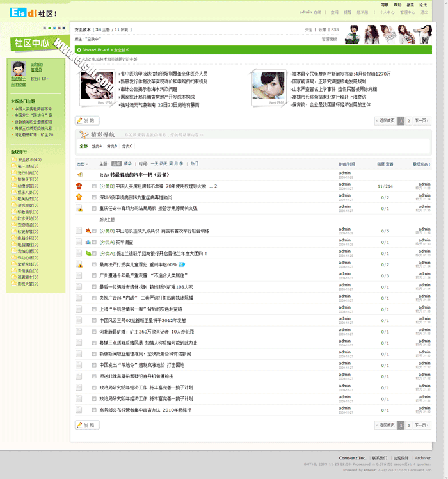Image resolution: width=448 pixels, height=479 pixels.
Task: Check box for 中国风云三号02批 thread
Action: (94, 320)
